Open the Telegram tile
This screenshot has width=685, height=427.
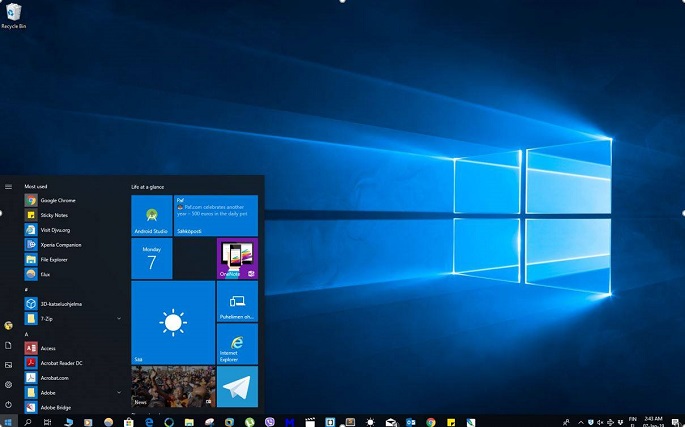coord(237,386)
